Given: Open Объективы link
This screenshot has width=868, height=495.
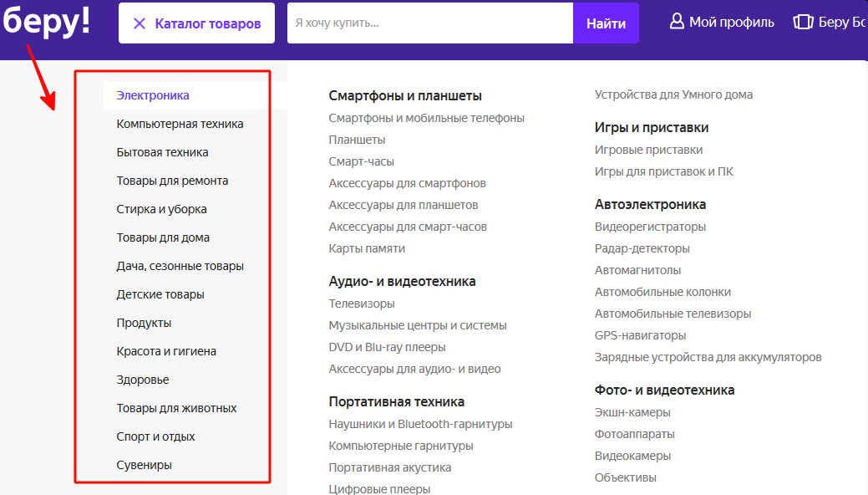Looking at the screenshot, I should (626, 477).
